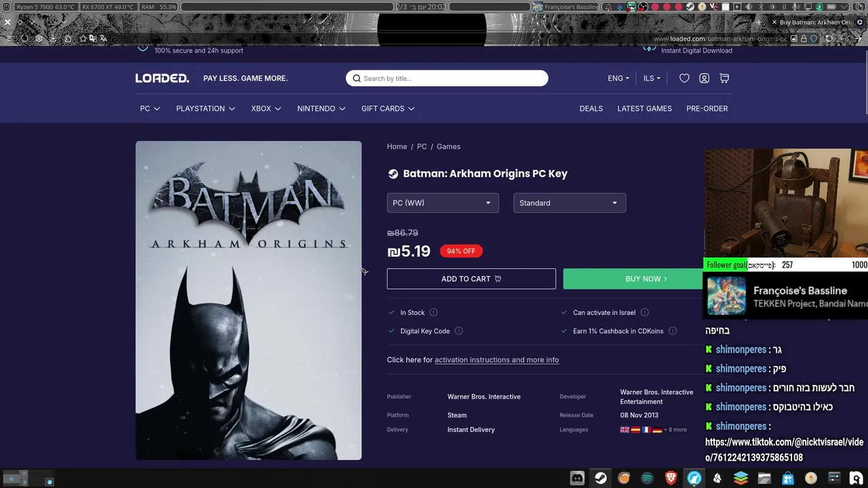Viewport: 868px width, 488px height.
Task: Click info icon next to Can activate in Israel
Action: pyautogui.click(x=644, y=312)
